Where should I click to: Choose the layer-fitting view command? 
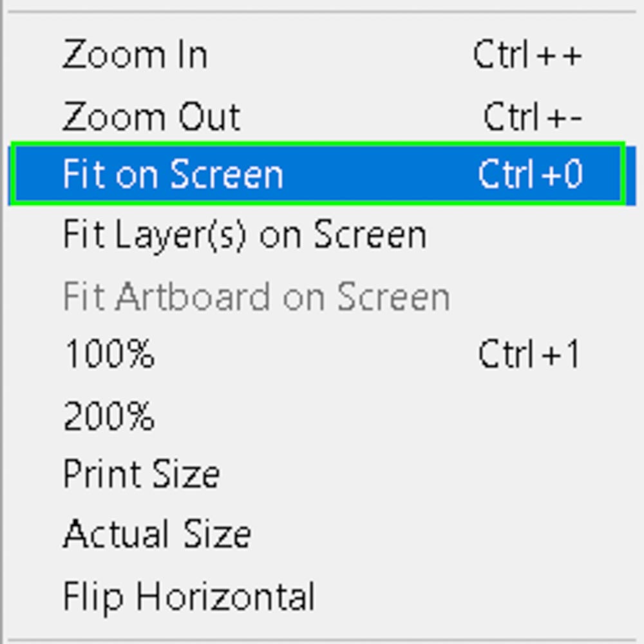[x=245, y=235]
